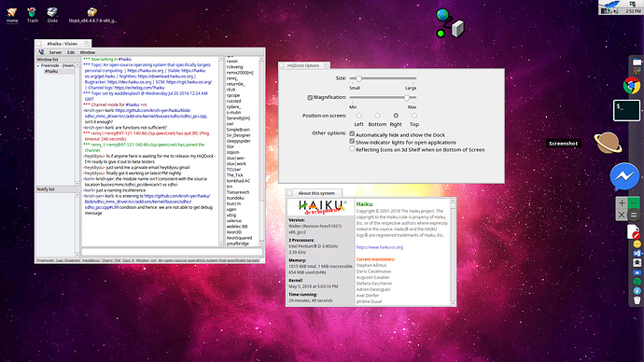
Task: Click the Saturn planet icon (Screenshot) in dock
Action: click(608, 143)
